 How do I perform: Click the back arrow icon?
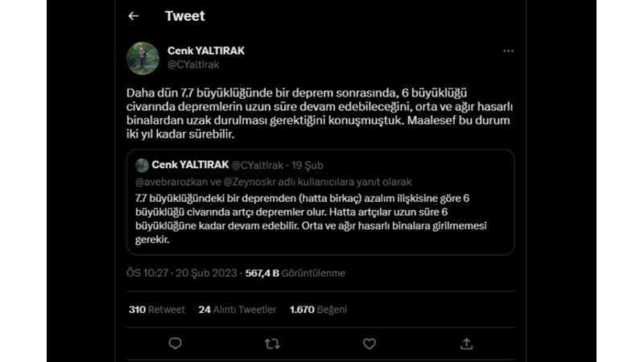pyautogui.click(x=134, y=16)
